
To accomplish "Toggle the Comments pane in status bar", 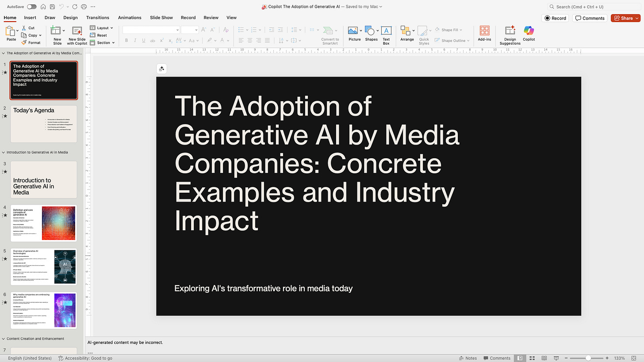I will tap(497, 358).
